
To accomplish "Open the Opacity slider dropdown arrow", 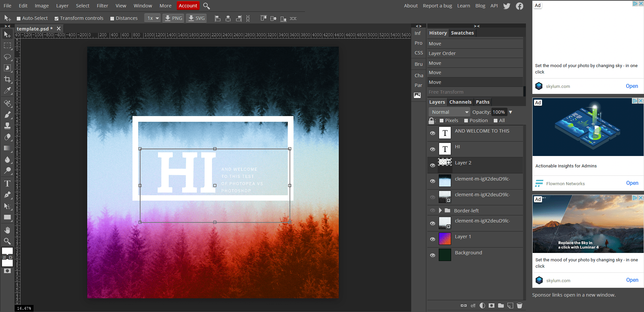I will point(511,112).
